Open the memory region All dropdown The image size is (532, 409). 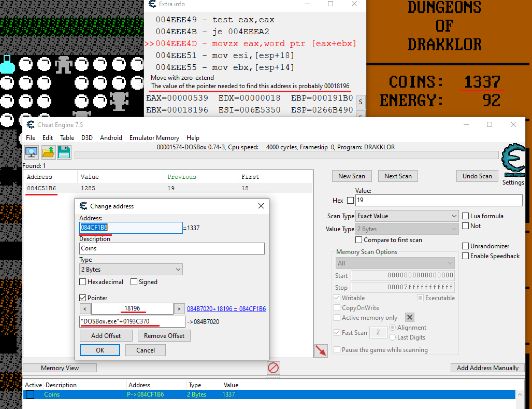[395, 263]
